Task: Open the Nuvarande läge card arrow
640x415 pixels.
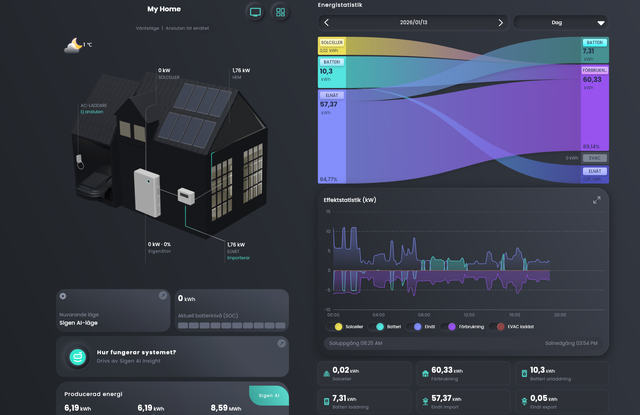Action: coord(163,295)
